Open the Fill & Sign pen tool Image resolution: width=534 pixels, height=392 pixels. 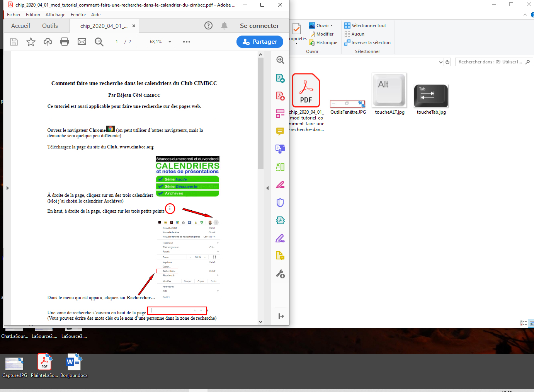coord(280,238)
